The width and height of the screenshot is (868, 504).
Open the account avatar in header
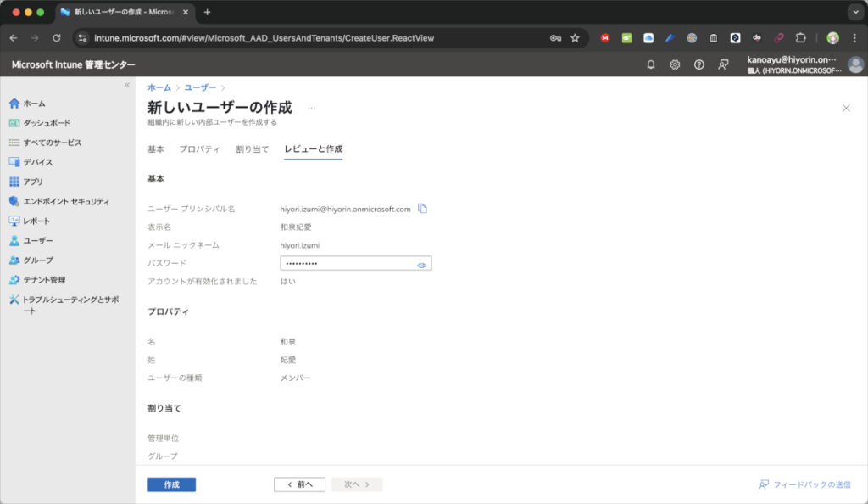tap(855, 64)
